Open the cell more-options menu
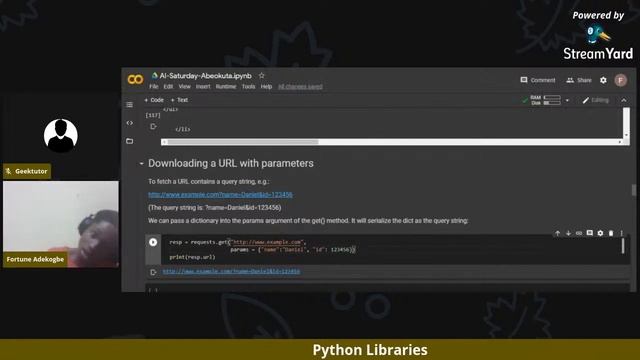Screen dimensions: 640x360 [622, 233]
